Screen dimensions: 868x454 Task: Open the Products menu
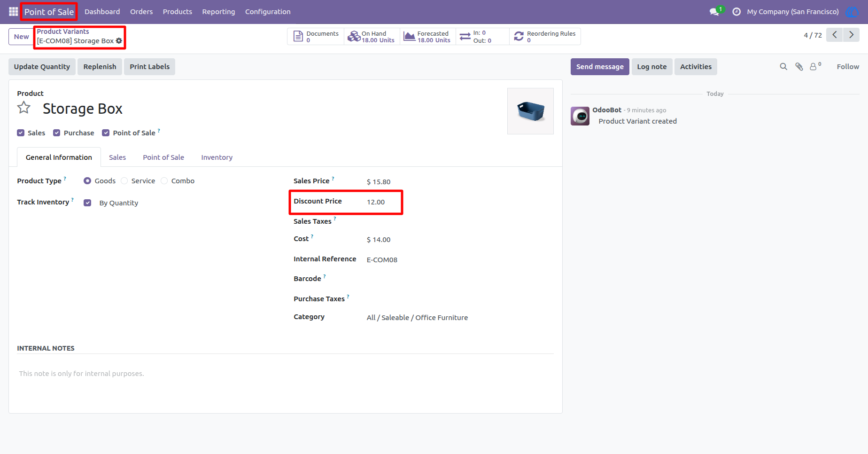(x=178, y=12)
